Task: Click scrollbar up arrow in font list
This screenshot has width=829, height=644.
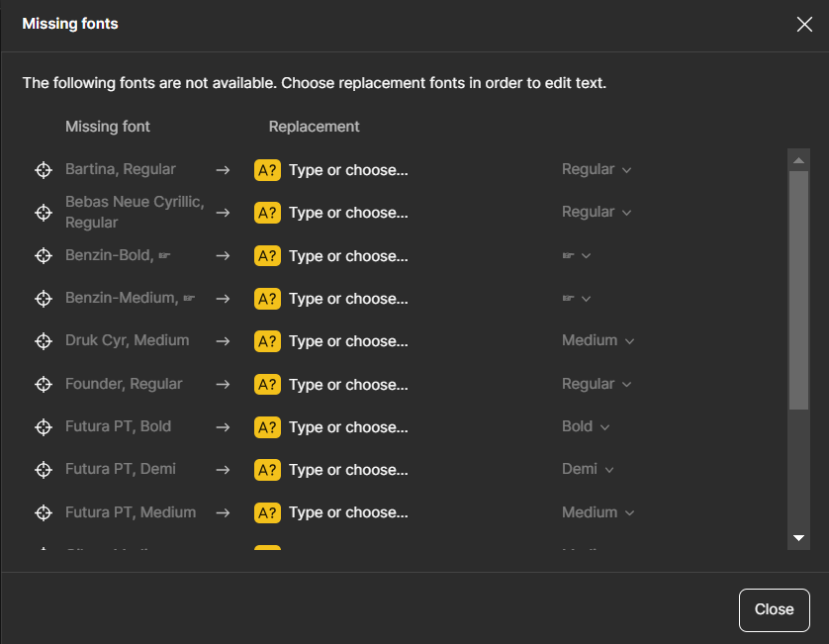Action: point(798,159)
